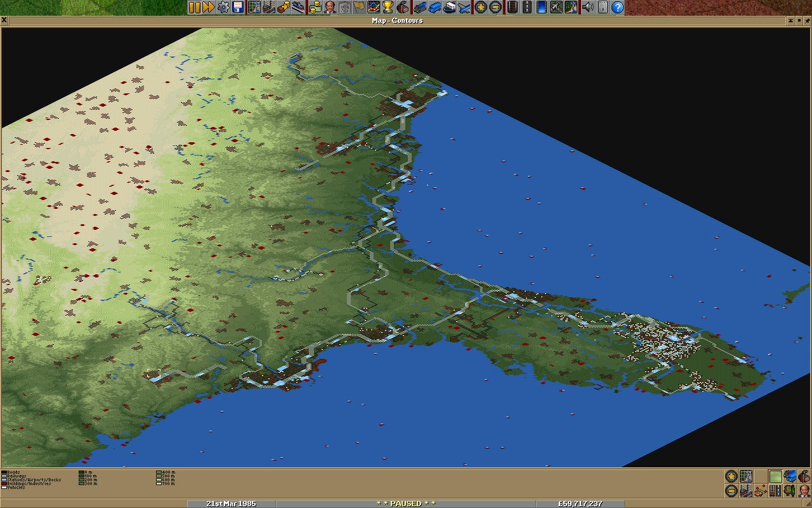This screenshot has width=812, height=508.
Task: Show the list of trains
Action: point(421,8)
